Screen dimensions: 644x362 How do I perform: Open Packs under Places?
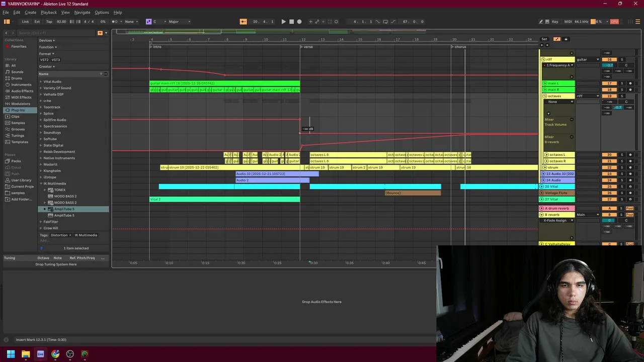click(x=16, y=161)
